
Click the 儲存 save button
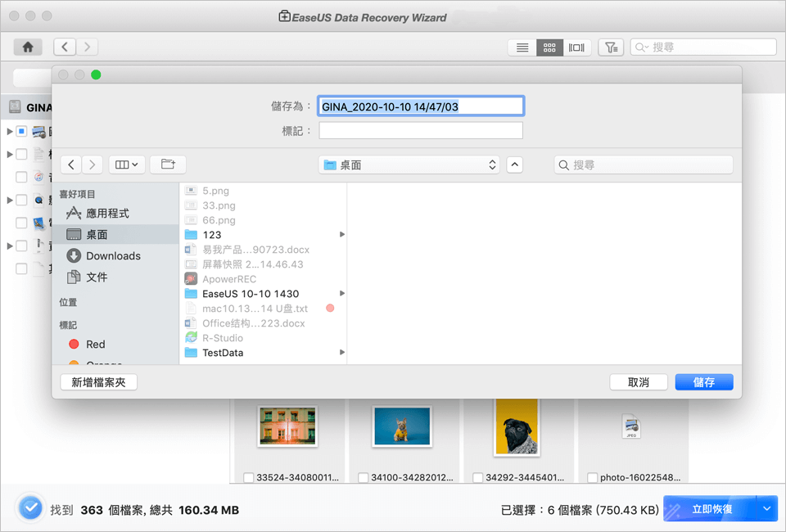click(703, 381)
